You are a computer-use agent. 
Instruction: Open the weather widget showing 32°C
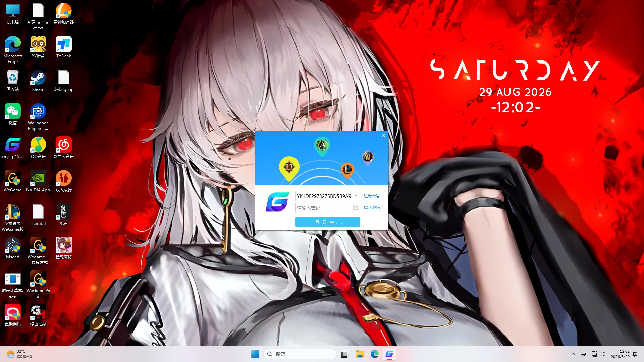click(20, 354)
